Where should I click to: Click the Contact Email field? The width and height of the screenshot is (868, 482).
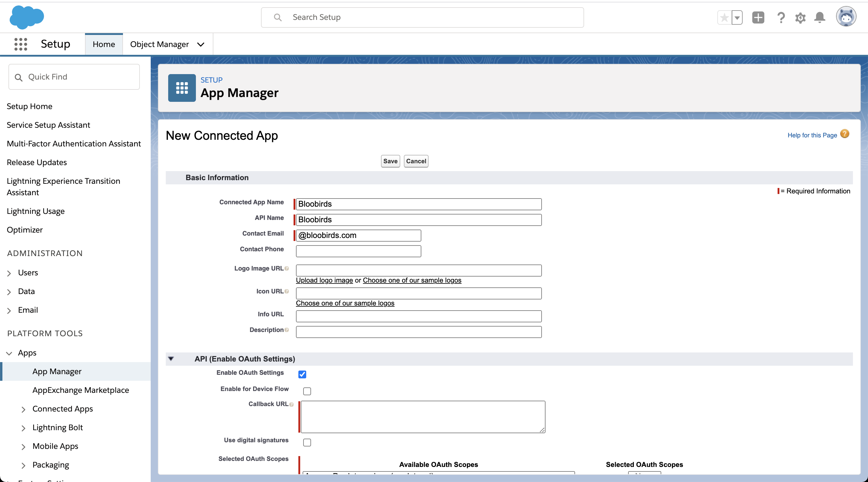(358, 236)
